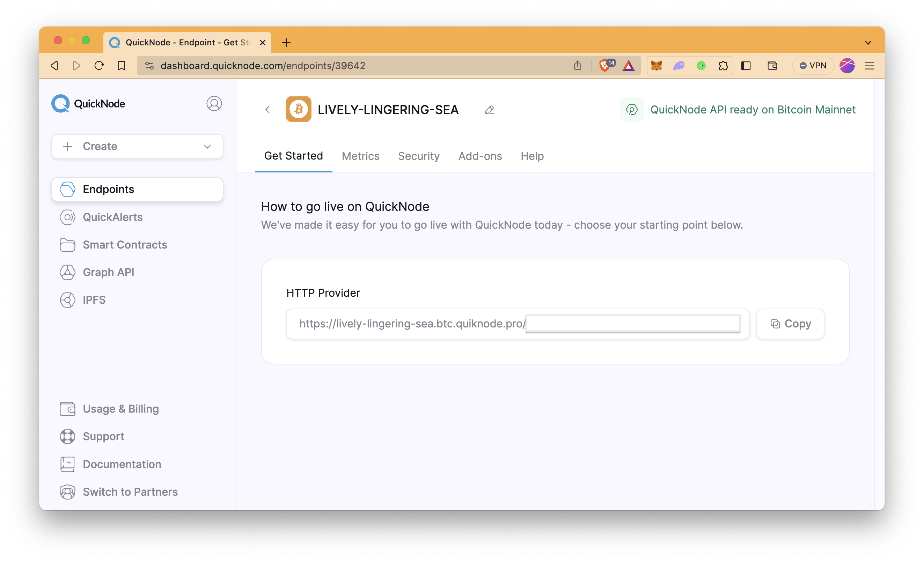The image size is (924, 562).
Task: Click the browser back button
Action: 54,66
